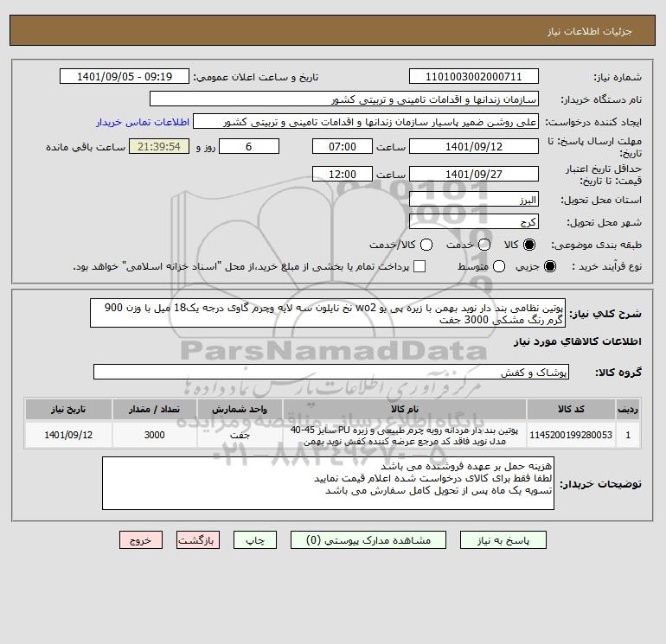This screenshot has height=644, width=666.
Task: Click row number 1 cell
Action: [x=628, y=435]
